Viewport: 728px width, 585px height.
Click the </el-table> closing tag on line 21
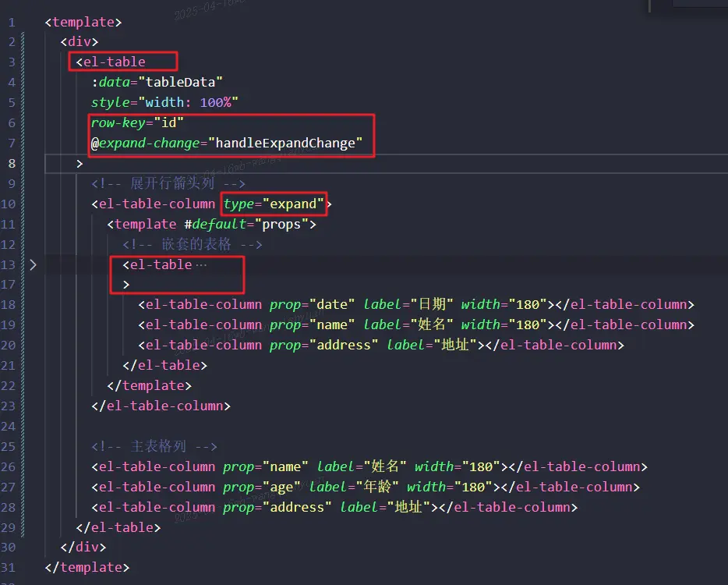pyautogui.click(x=164, y=366)
